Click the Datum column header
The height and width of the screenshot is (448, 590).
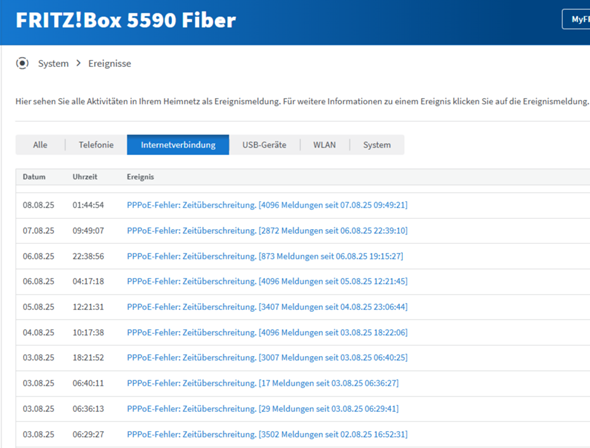click(34, 177)
